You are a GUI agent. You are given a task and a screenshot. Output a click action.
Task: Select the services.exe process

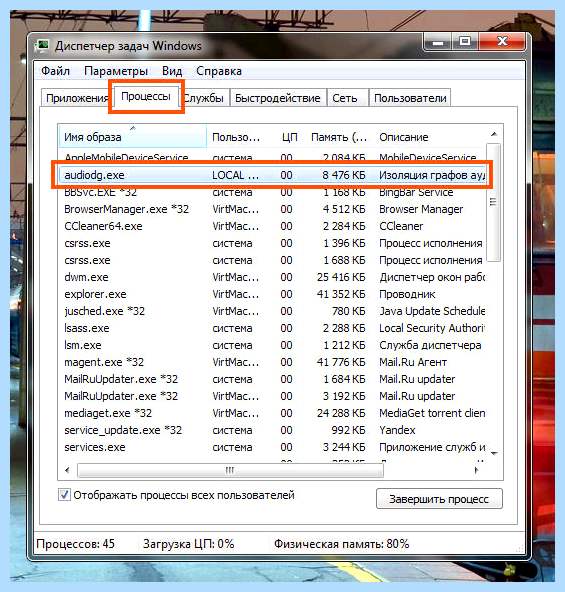272,447
